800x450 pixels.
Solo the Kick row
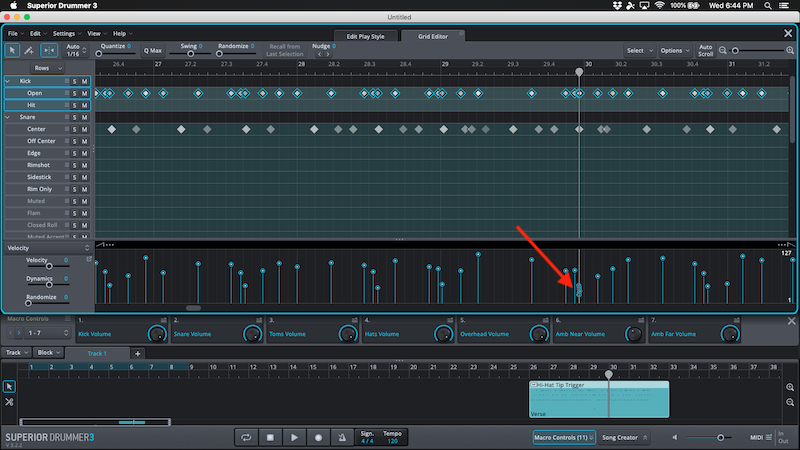pyautogui.click(x=74, y=81)
